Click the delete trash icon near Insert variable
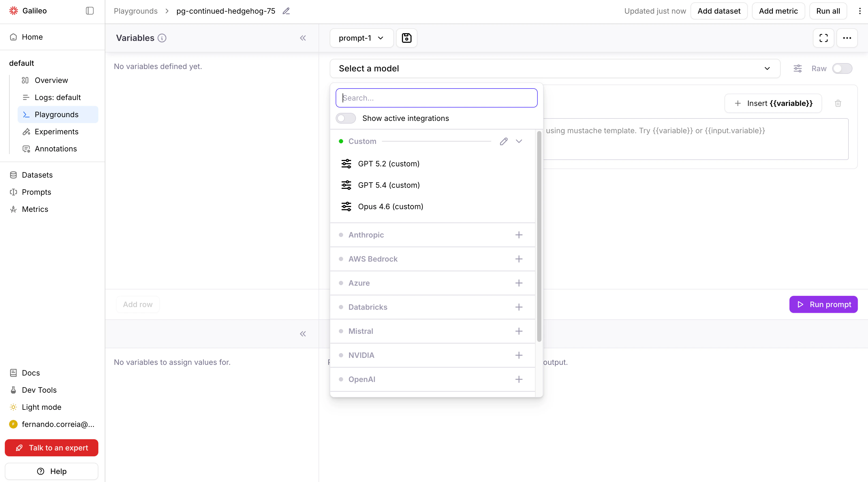The height and width of the screenshot is (482, 868). [838, 103]
